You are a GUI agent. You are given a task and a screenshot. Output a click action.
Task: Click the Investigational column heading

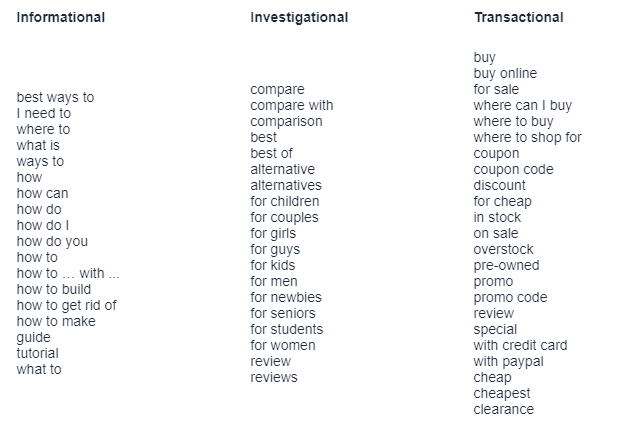299,17
